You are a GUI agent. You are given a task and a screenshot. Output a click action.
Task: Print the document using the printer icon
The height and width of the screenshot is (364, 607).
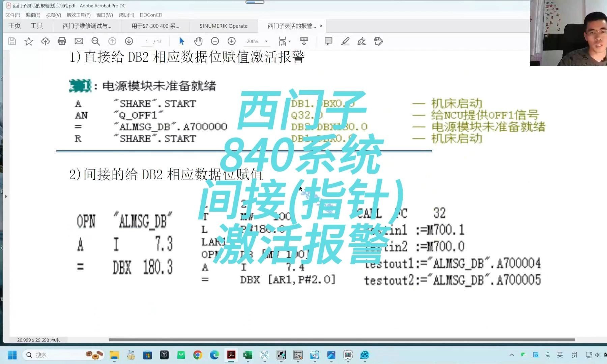click(x=62, y=41)
